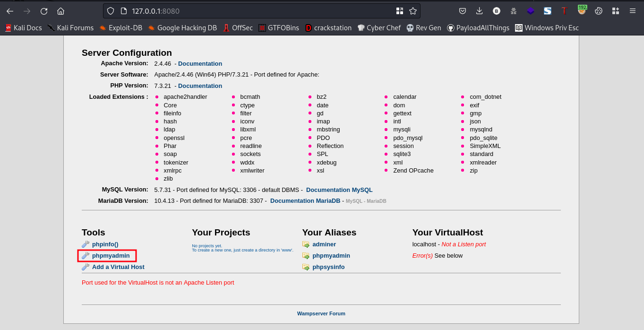Open the phpinfo() tool link
Screen dimensions: 644x330
pyautogui.click(x=105, y=244)
